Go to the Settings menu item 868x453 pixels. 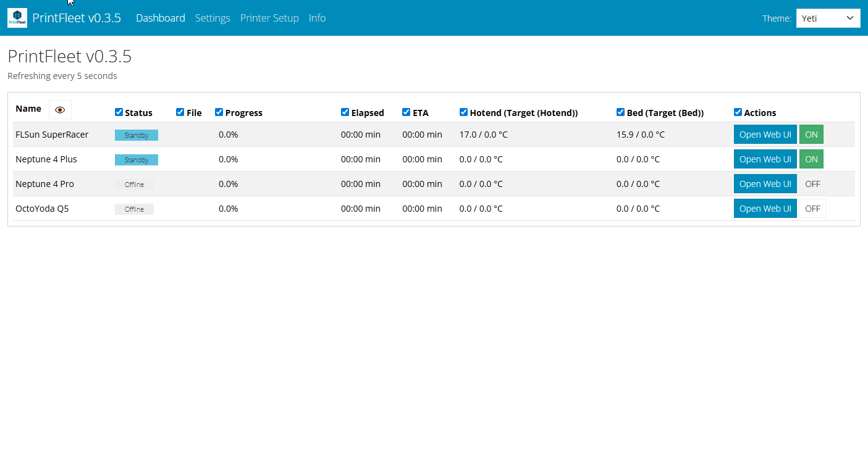click(213, 18)
